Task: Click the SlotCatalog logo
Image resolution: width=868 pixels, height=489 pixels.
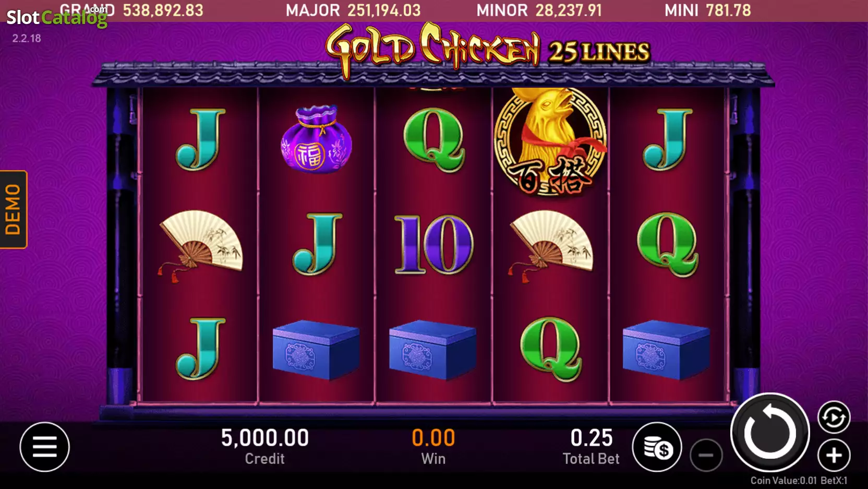Action: pos(56,17)
